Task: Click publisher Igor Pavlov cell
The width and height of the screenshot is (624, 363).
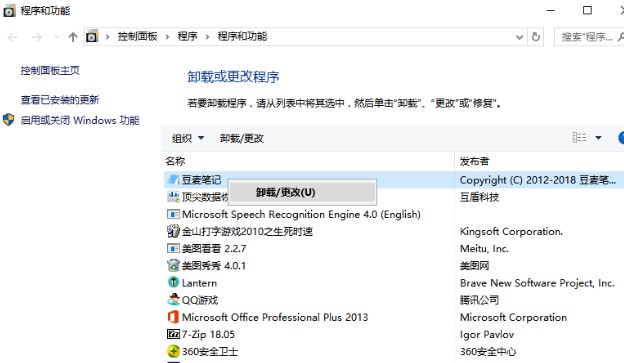Action: pyautogui.click(x=487, y=334)
